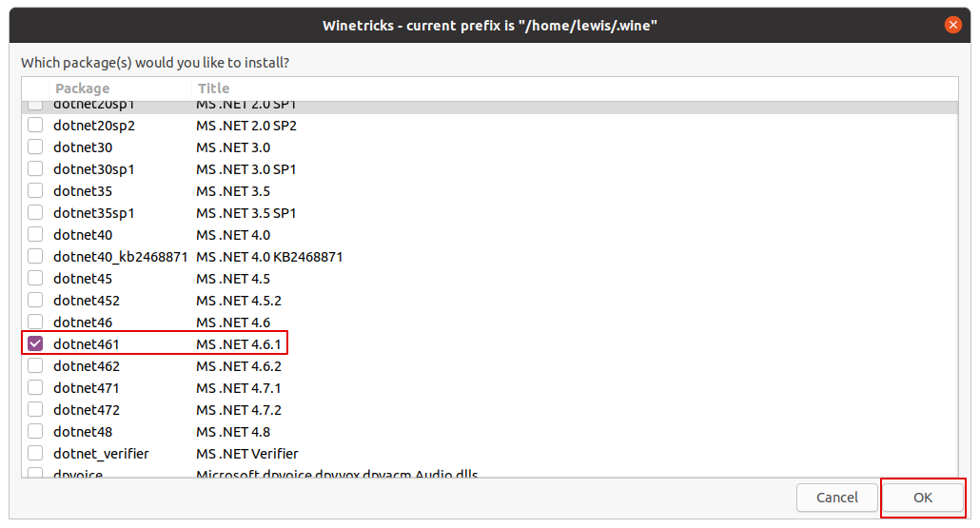980x528 pixels.
Task: Select the 'MS .NET 4.8' title cell
Action: point(233,432)
